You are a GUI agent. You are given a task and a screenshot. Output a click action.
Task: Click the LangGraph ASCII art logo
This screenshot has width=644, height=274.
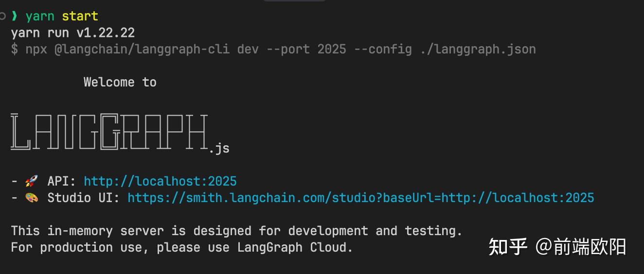pyautogui.click(x=109, y=132)
